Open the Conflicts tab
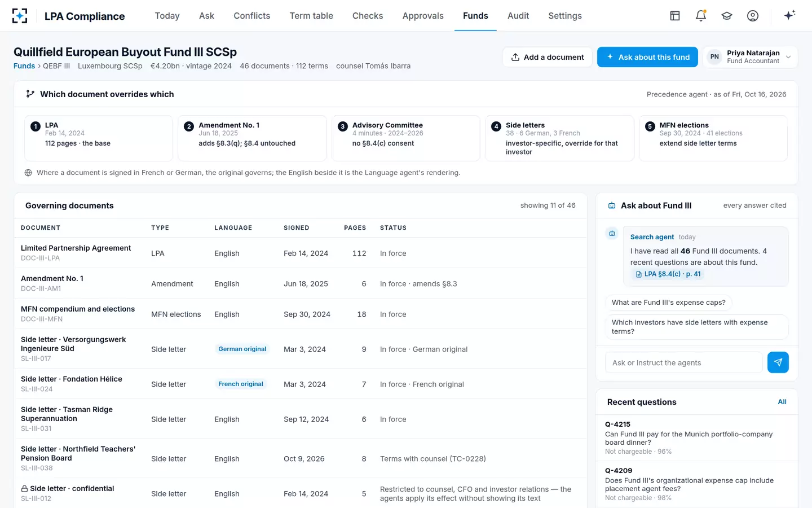 (252, 16)
